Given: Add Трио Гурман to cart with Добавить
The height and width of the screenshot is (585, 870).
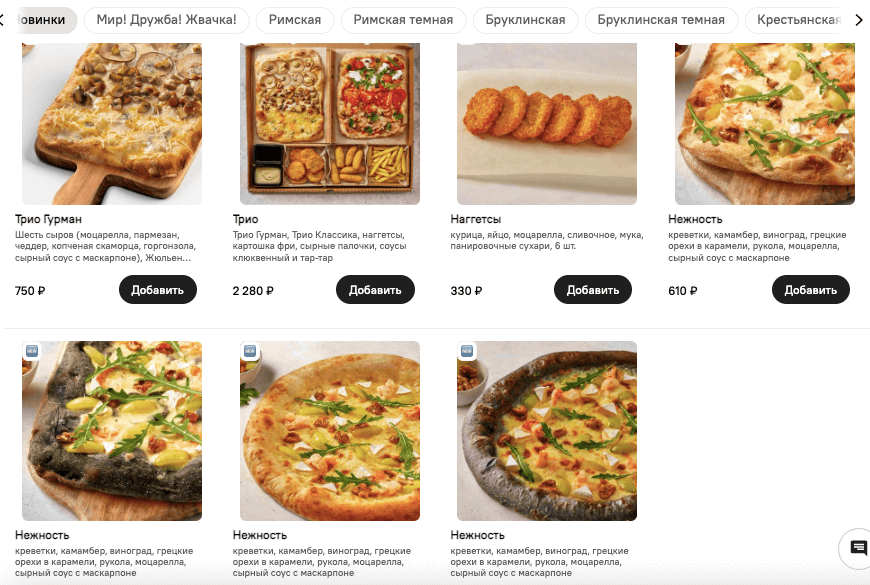Looking at the screenshot, I should point(156,289).
